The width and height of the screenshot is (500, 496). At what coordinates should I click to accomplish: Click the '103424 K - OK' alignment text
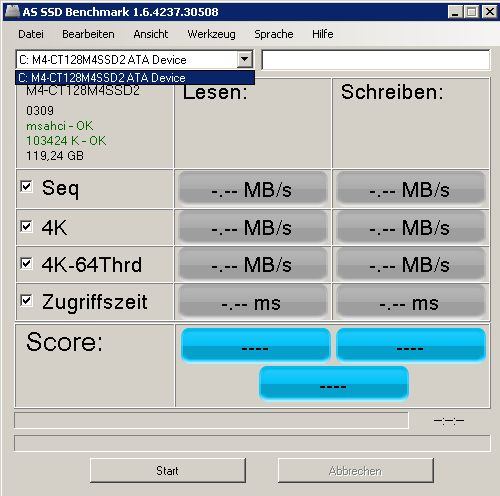click(66, 141)
